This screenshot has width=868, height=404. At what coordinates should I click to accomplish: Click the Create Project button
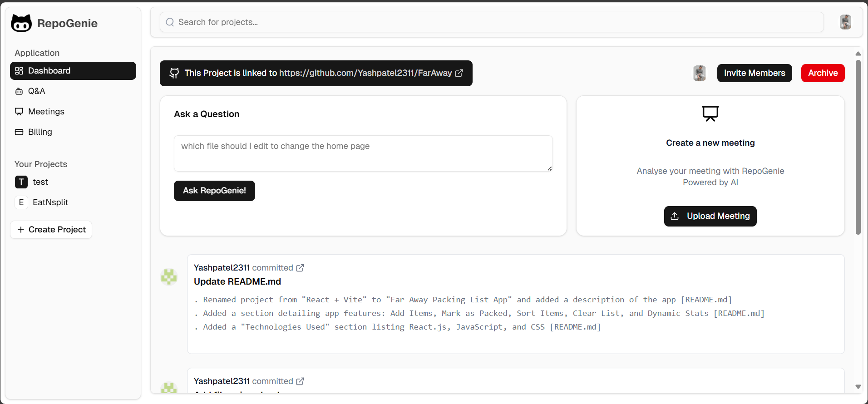[51, 230]
